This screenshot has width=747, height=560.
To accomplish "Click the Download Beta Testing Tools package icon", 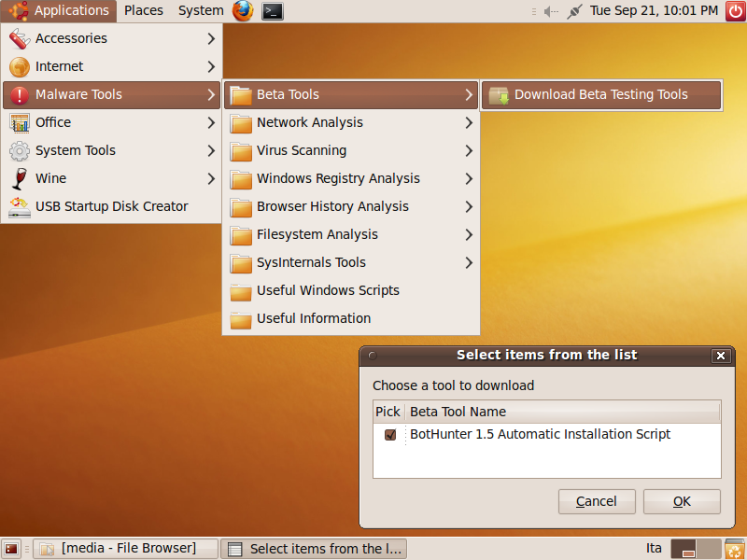I will pyautogui.click(x=499, y=95).
